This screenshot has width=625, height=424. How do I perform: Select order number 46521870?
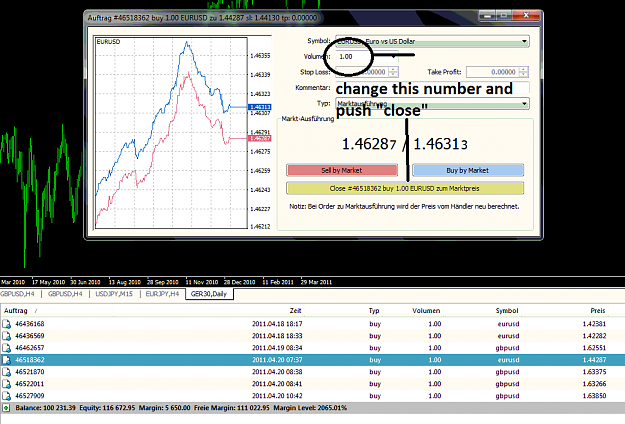pyautogui.click(x=29, y=372)
